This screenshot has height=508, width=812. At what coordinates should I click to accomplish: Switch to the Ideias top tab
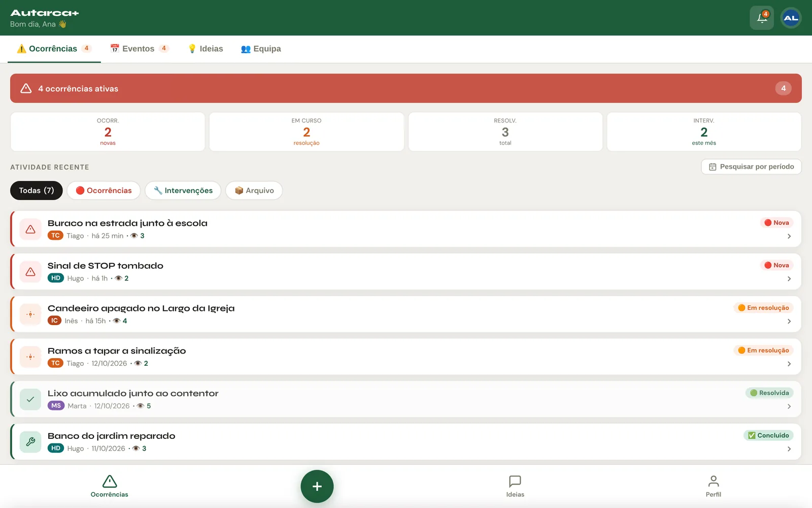pos(206,49)
